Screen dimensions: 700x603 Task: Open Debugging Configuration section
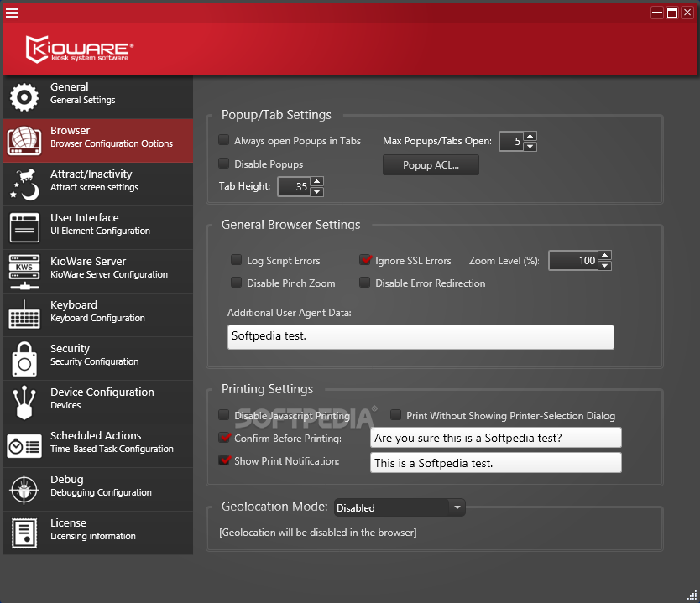(x=97, y=489)
